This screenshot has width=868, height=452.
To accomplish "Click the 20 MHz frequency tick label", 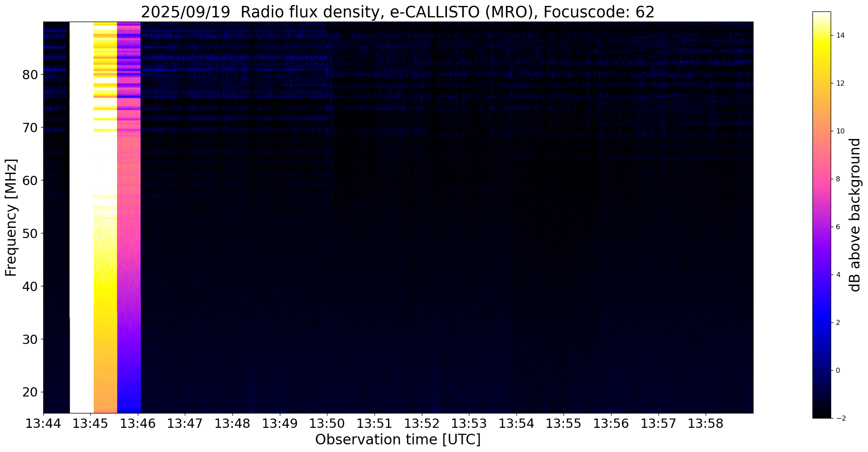I will click(30, 392).
